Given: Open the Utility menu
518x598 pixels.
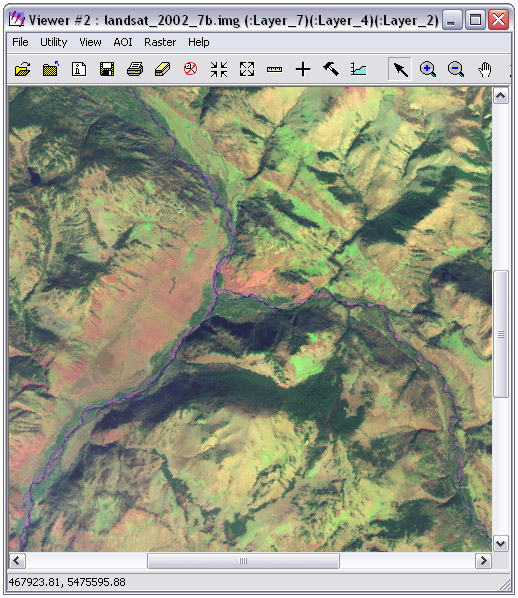Looking at the screenshot, I should pos(53,42).
